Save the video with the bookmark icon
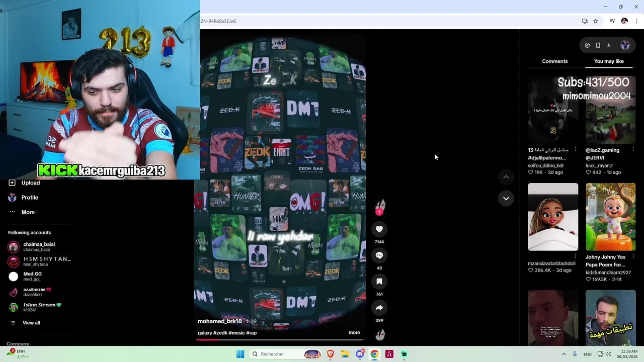Viewport: 644px width, 362px height. (379, 282)
